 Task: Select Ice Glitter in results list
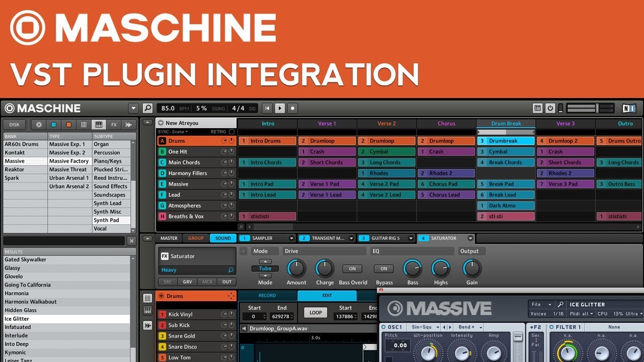(66, 319)
